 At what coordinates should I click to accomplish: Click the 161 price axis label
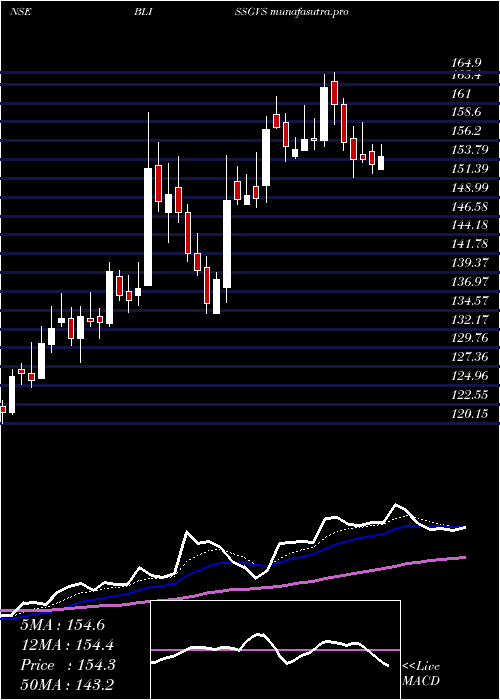[x=461, y=93]
